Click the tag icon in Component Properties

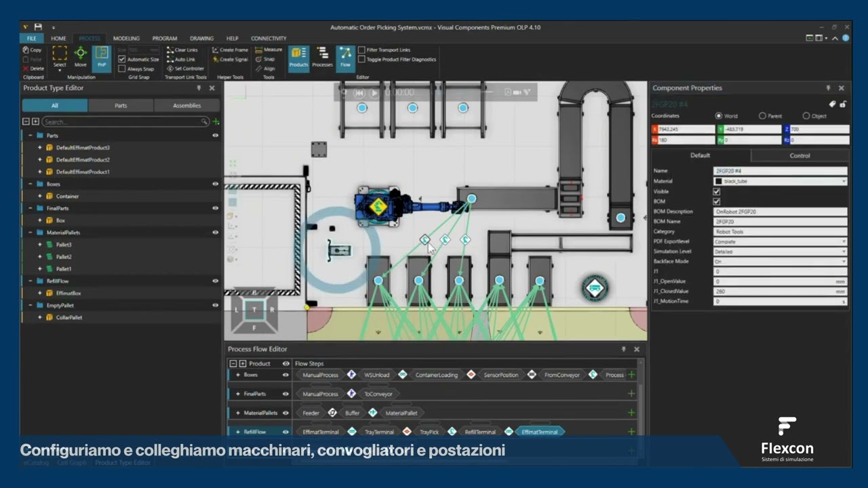[833, 104]
